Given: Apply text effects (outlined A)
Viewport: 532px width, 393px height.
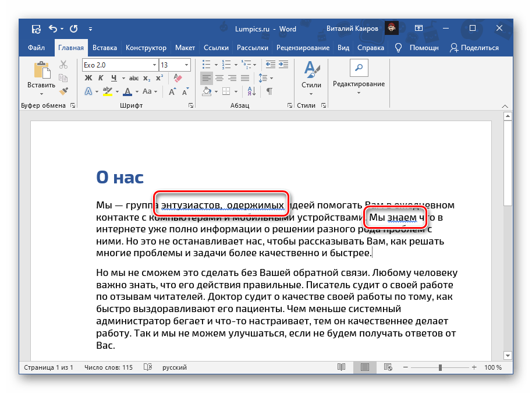Looking at the screenshot, I should [88, 91].
